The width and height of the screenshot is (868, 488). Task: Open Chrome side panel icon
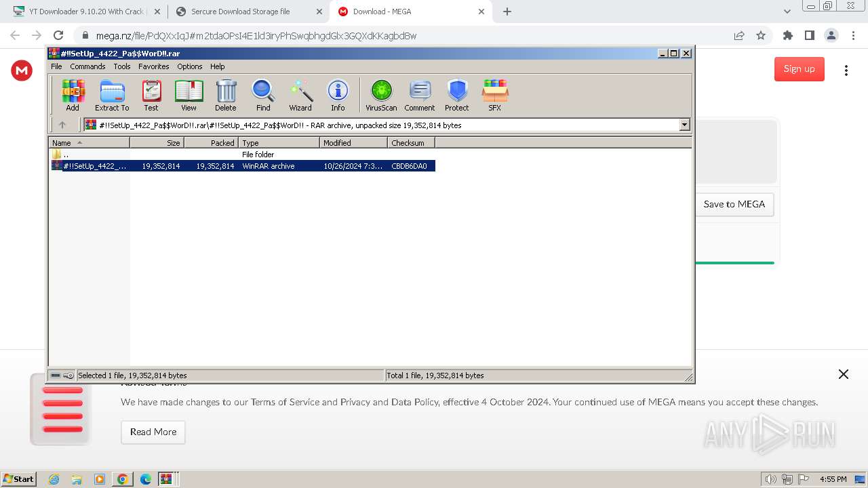[809, 35]
